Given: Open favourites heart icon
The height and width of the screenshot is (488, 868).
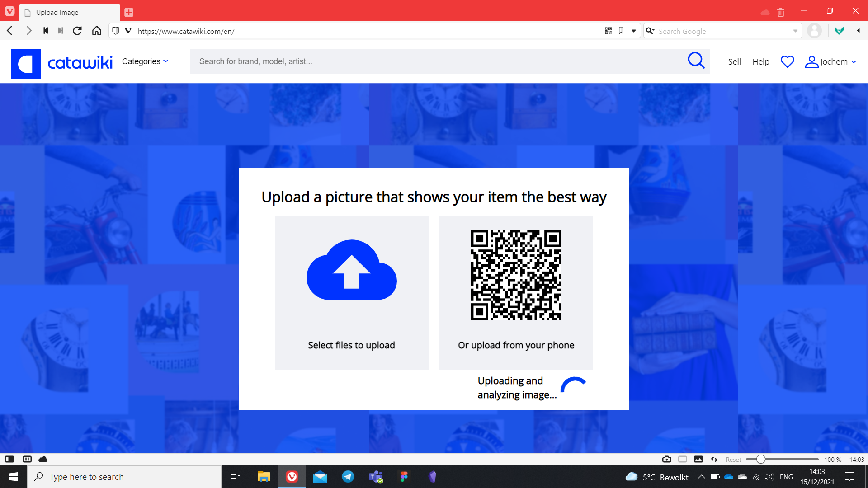Looking at the screenshot, I should click(788, 61).
